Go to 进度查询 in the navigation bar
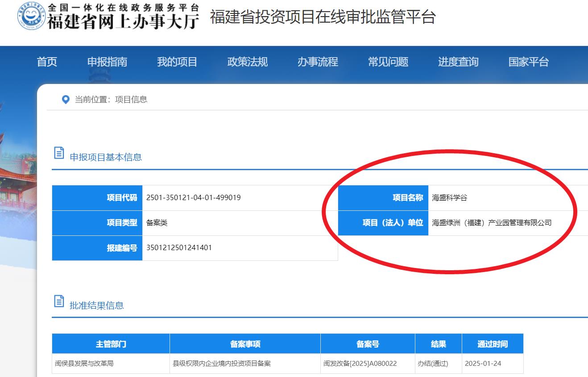The width and height of the screenshot is (588, 377). 458,62
